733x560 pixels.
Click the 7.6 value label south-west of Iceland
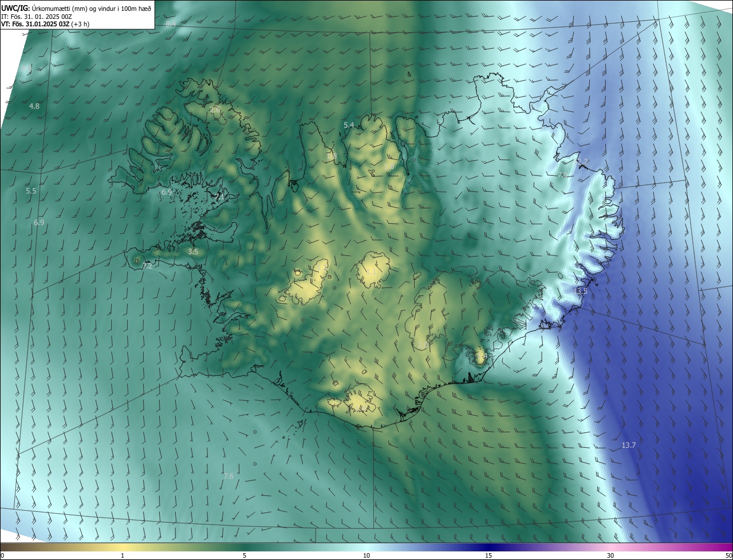(228, 476)
